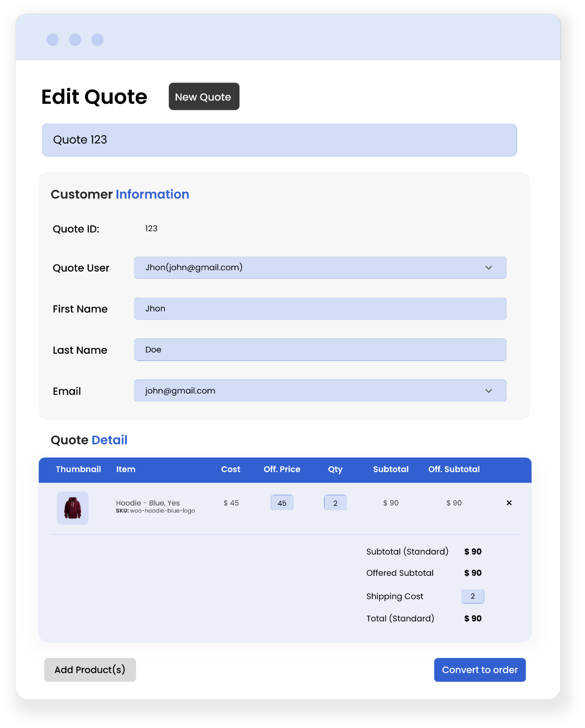
Task: Click the second window control dot
Action: point(75,40)
